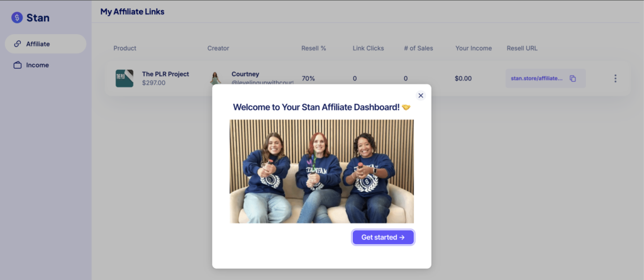Click the Creator column header

click(218, 48)
